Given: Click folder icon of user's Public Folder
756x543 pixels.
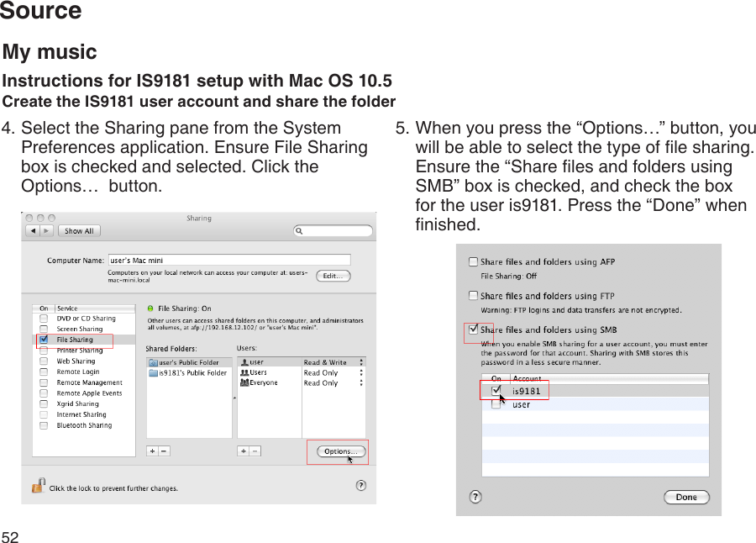Looking at the screenshot, I should 154,362.
